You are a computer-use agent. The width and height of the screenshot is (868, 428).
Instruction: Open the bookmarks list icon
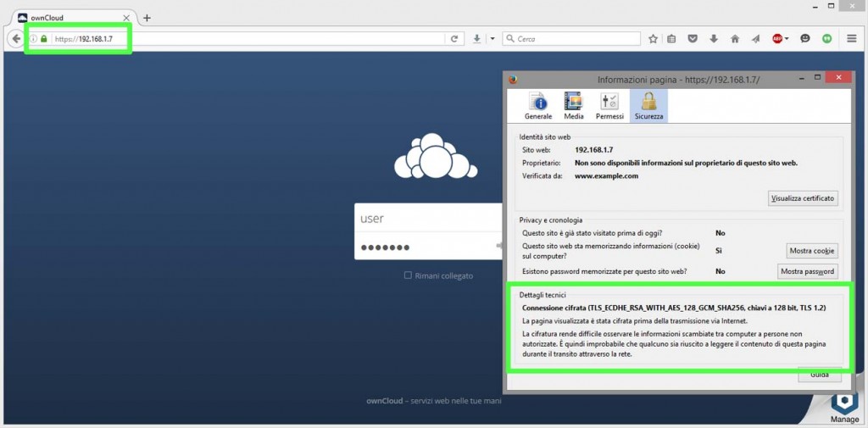pyautogui.click(x=671, y=39)
